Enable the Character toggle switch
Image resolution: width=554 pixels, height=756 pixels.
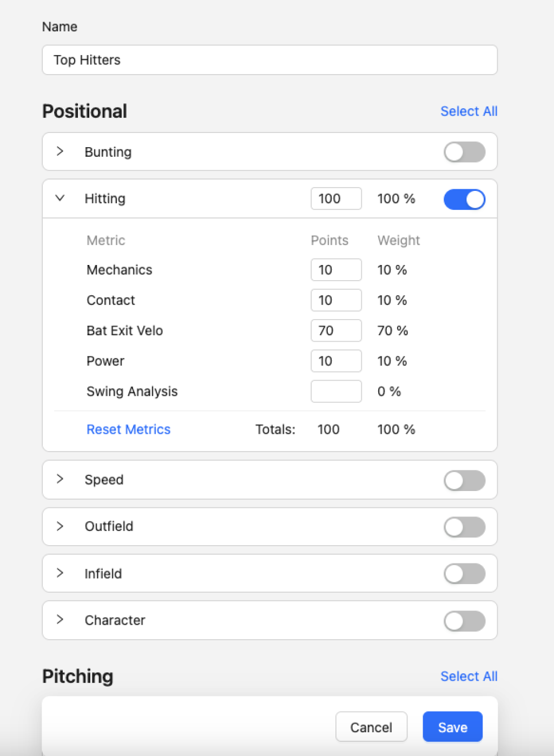(x=464, y=621)
